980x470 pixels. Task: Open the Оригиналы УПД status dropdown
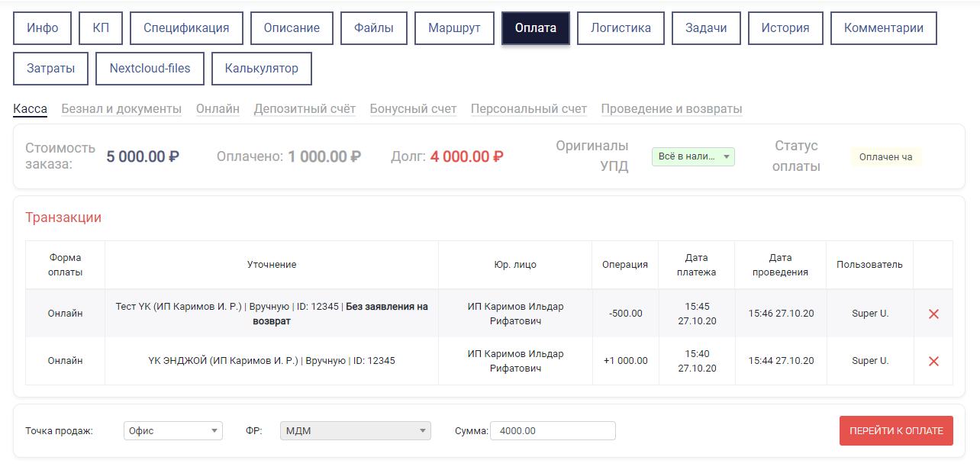pyautogui.click(x=693, y=156)
